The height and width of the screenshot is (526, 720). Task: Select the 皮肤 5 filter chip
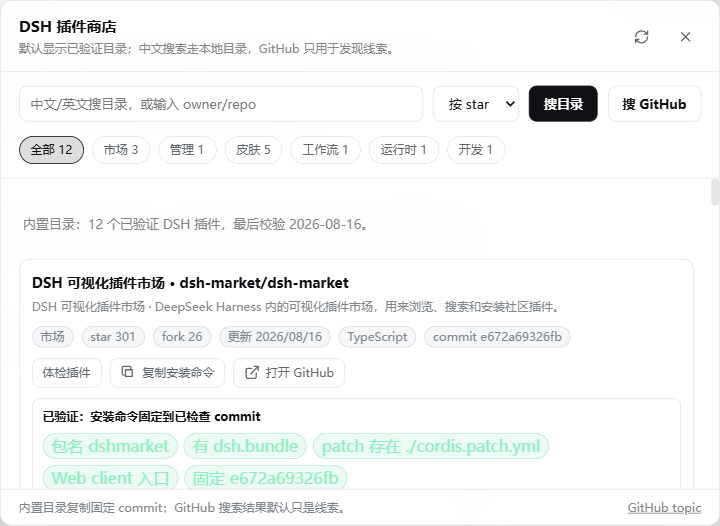(x=253, y=150)
